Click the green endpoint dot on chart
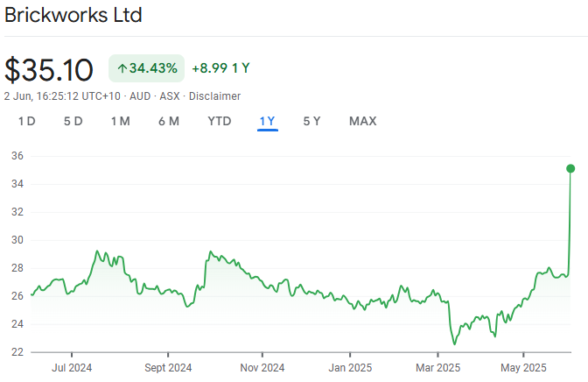The width and height of the screenshot is (588, 382). point(570,168)
